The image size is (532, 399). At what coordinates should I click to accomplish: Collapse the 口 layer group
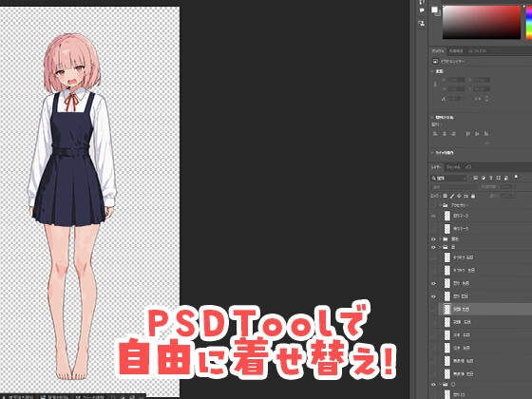click(441, 385)
